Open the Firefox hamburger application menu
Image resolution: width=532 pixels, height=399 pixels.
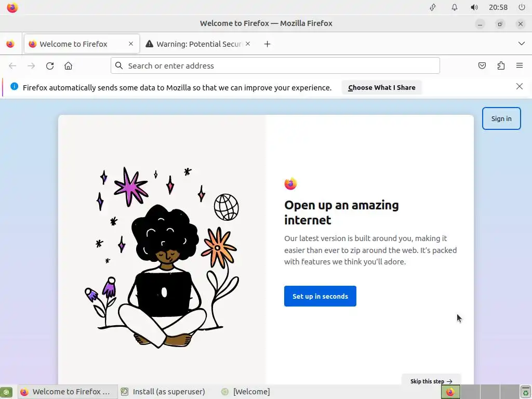point(520,65)
